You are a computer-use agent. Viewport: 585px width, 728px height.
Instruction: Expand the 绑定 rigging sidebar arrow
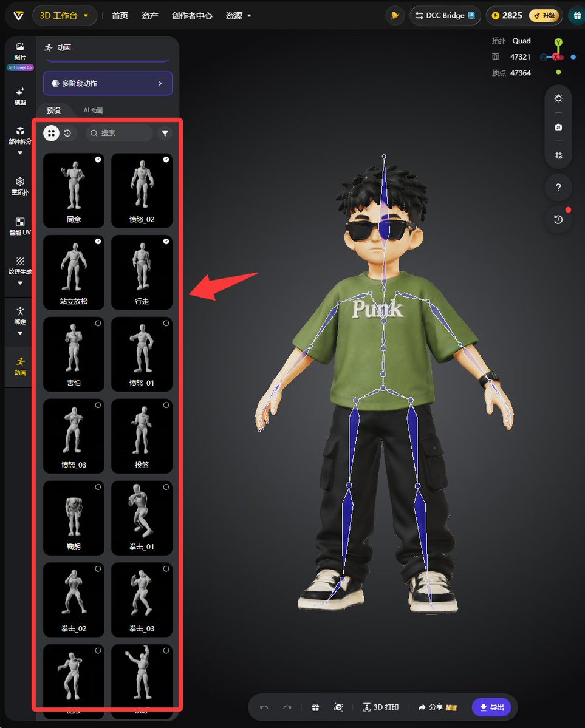coord(20,333)
